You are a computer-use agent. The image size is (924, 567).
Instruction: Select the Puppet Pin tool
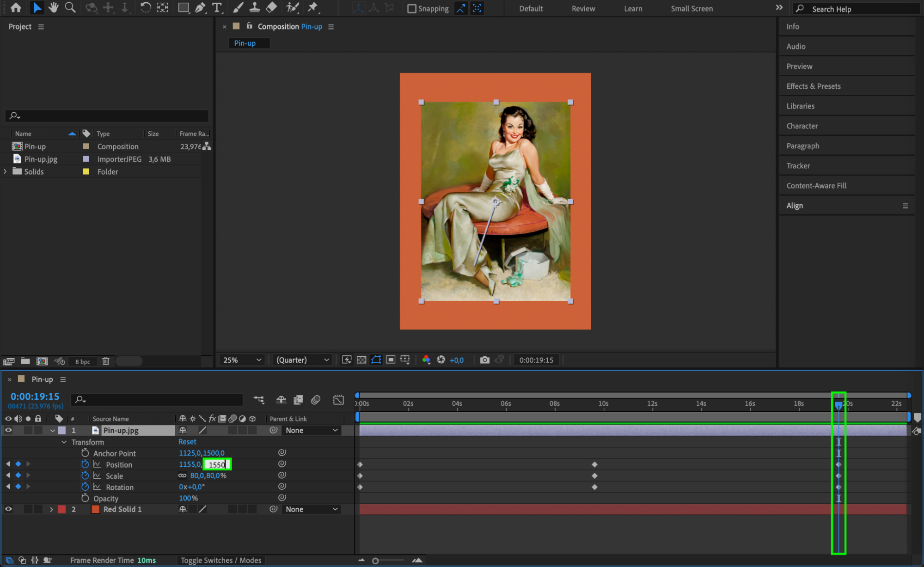313,7
